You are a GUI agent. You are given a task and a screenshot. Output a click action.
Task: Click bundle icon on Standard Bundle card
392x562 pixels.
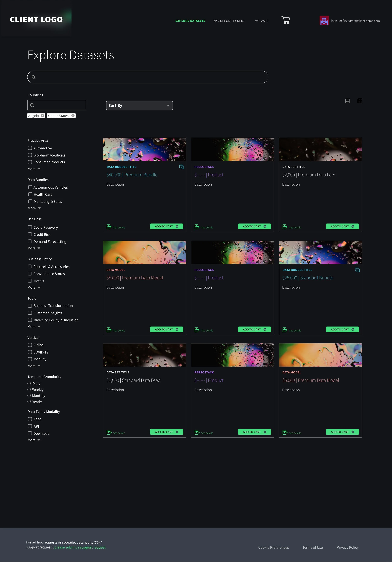click(357, 270)
